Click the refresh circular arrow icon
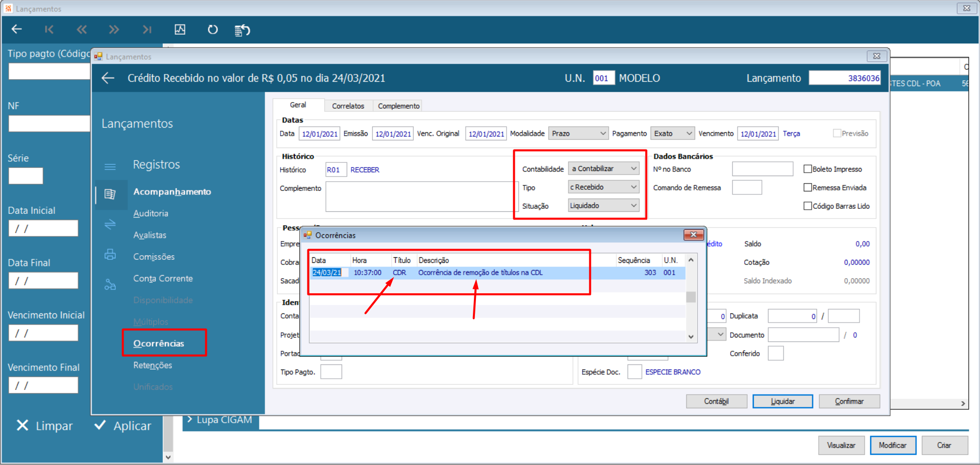The image size is (980, 465). point(212,30)
